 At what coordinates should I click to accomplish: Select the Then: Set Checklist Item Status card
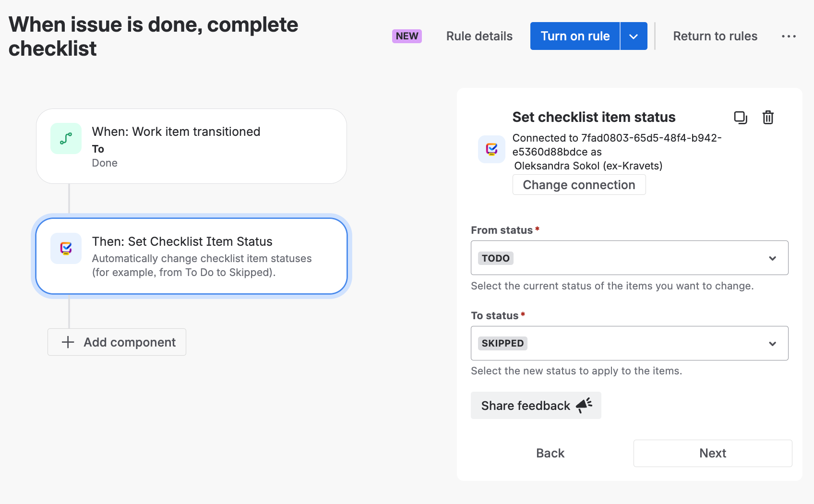point(192,256)
